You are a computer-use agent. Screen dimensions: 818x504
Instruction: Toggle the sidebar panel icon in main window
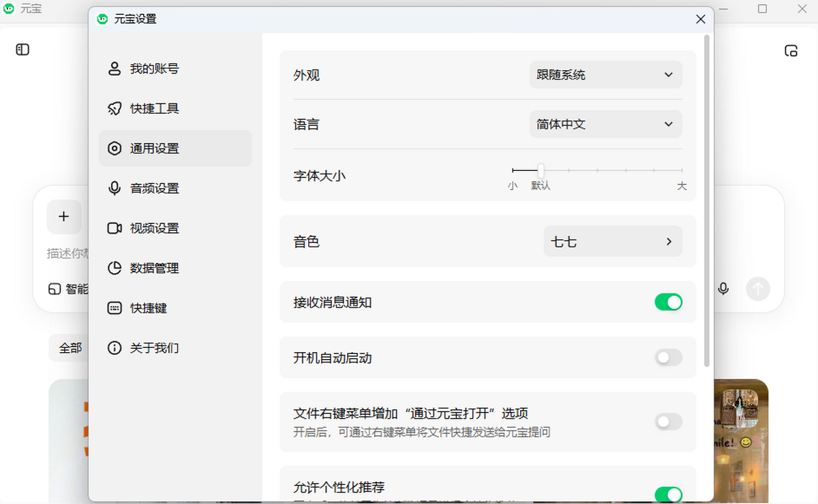(23, 50)
